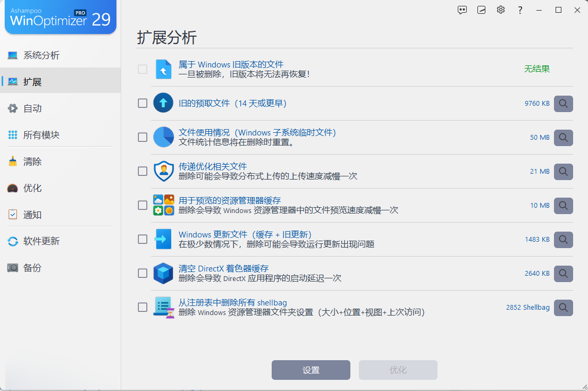Viewport: 588px width, 391px height.
Task: Check the 从注册表中删除所有 shellbag box
Action: tap(142, 308)
